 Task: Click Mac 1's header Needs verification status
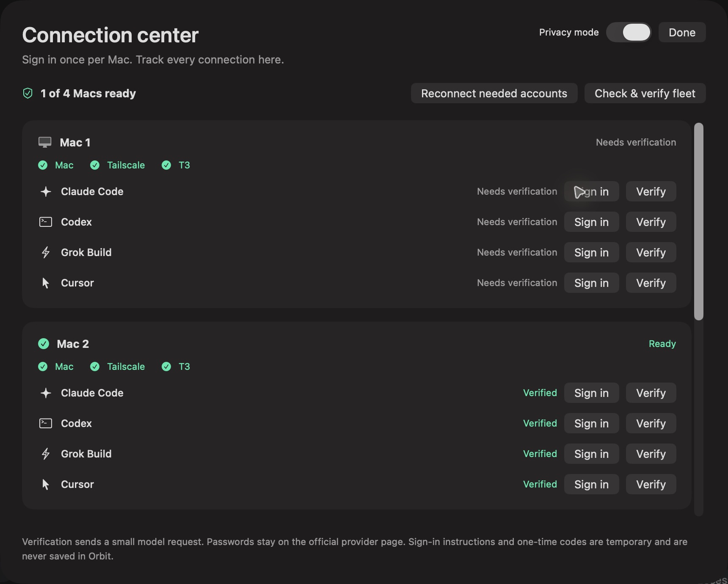point(636,142)
